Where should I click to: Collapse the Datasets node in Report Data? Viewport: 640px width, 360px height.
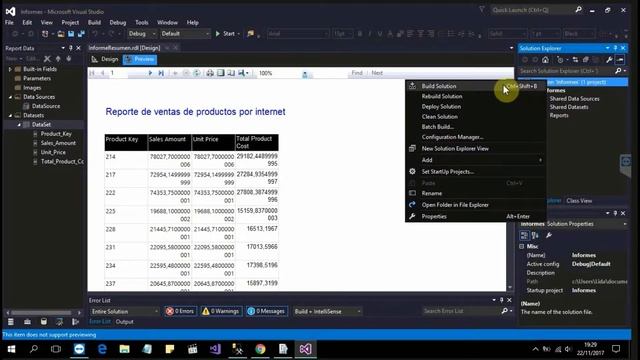coord(10,116)
